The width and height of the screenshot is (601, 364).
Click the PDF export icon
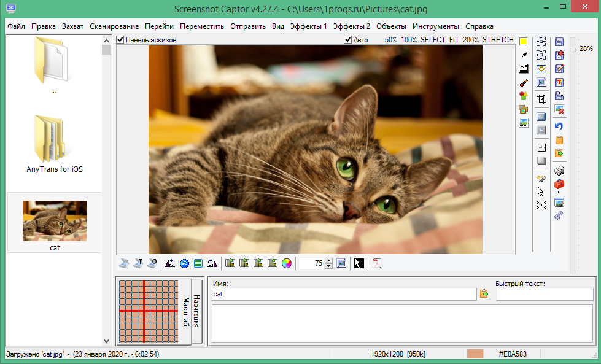[378, 263]
